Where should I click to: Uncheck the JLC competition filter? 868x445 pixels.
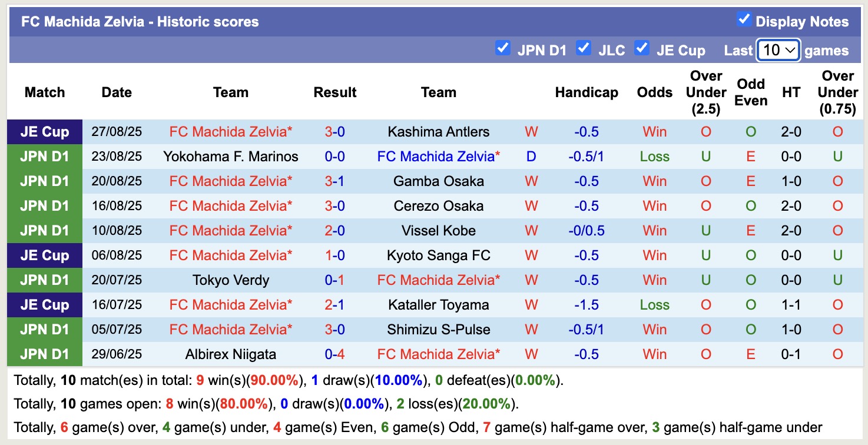coord(583,48)
